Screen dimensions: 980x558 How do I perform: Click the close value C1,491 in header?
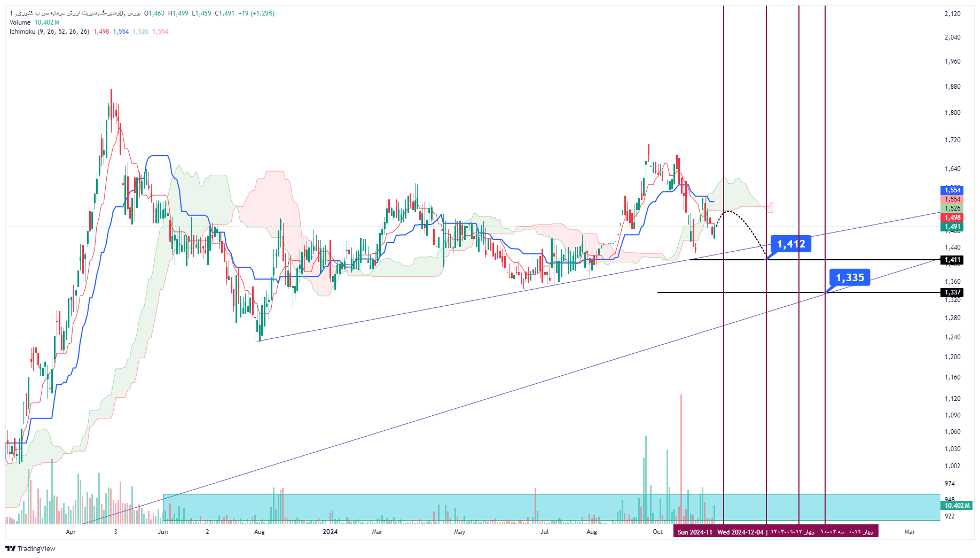(224, 13)
